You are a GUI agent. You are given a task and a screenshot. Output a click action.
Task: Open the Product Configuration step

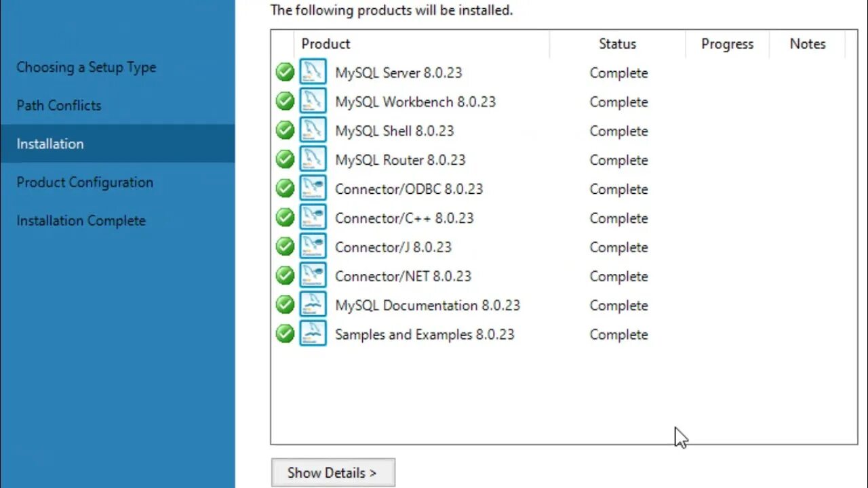coord(85,182)
